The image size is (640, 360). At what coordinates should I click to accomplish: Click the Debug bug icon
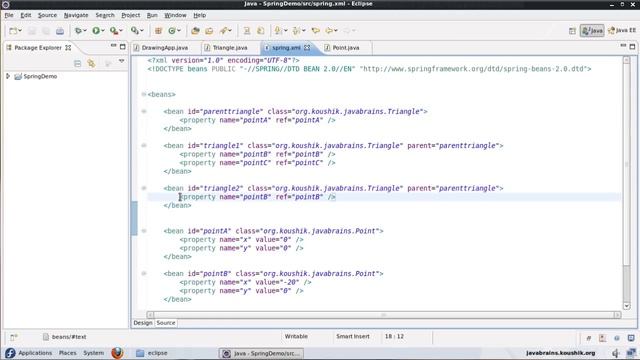(x=78, y=31)
